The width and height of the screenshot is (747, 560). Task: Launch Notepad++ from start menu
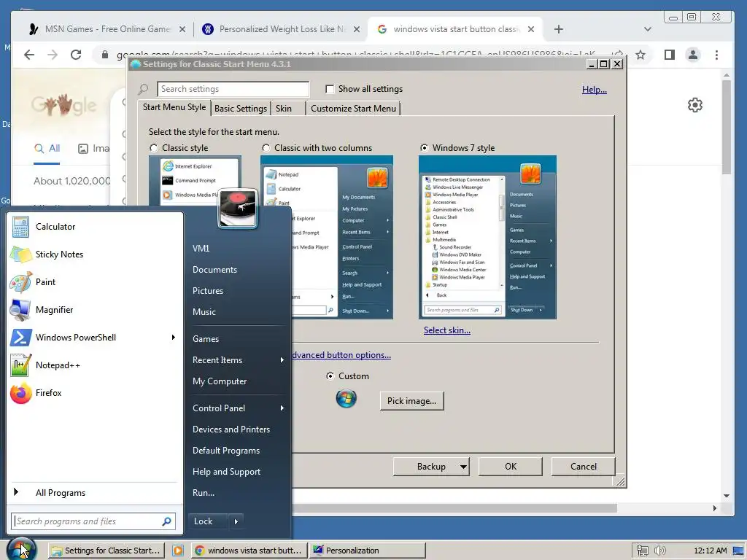(x=94, y=365)
